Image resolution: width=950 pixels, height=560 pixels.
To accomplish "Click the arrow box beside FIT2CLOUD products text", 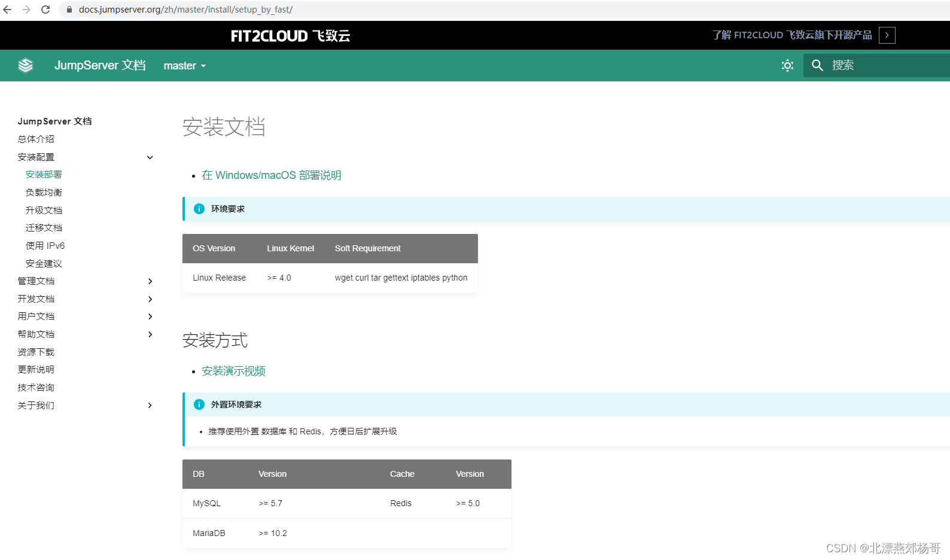I will point(887,35).
